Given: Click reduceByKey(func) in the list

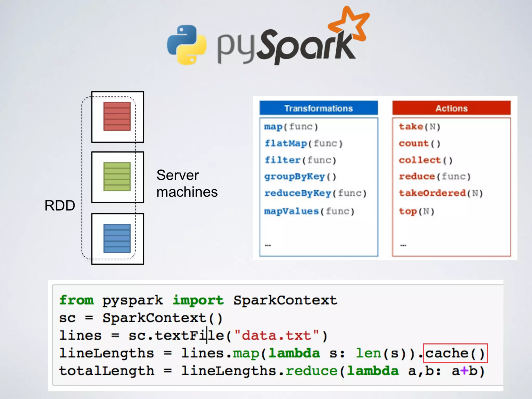Looking at the screenshot, I should click(x=315, y=193).
